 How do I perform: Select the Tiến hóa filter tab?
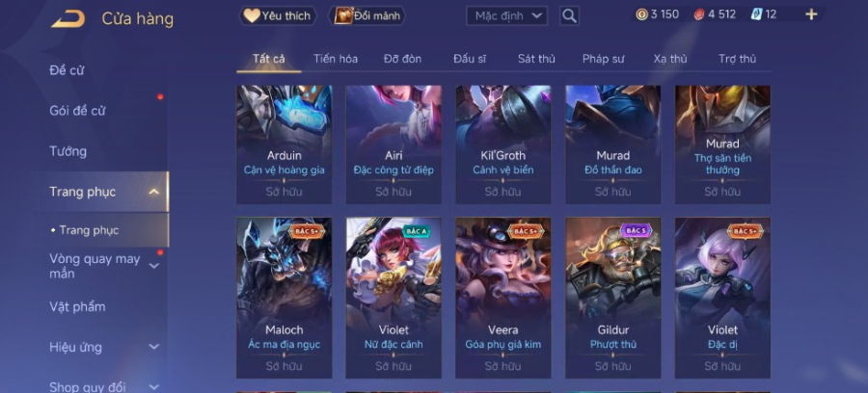click(336, 59)
